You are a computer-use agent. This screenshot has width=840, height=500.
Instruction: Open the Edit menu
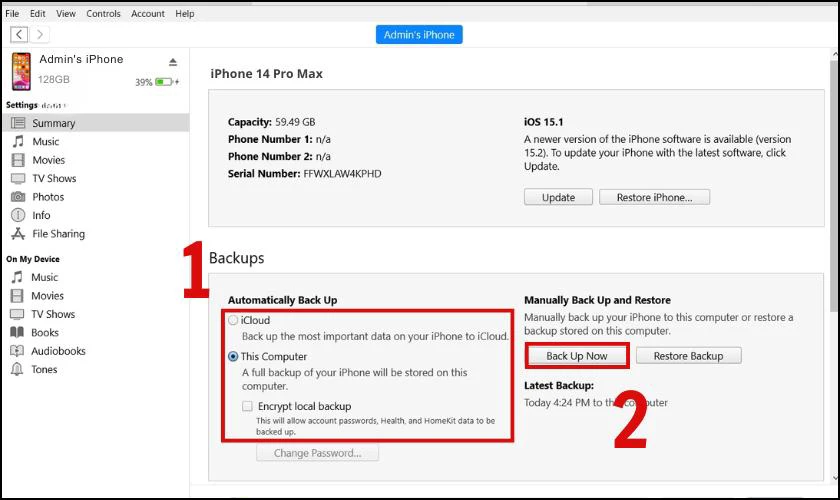pyautogui.click(x=38, y=13)
